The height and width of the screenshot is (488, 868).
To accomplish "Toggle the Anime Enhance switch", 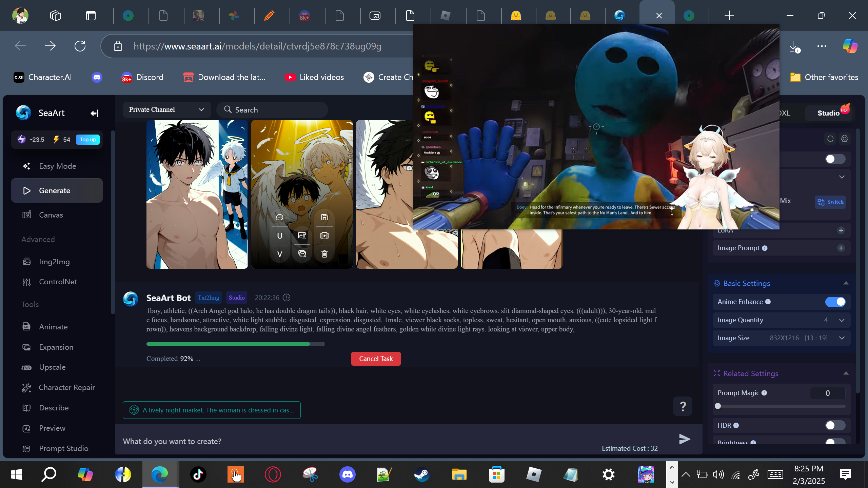I will tap(835, 302).
